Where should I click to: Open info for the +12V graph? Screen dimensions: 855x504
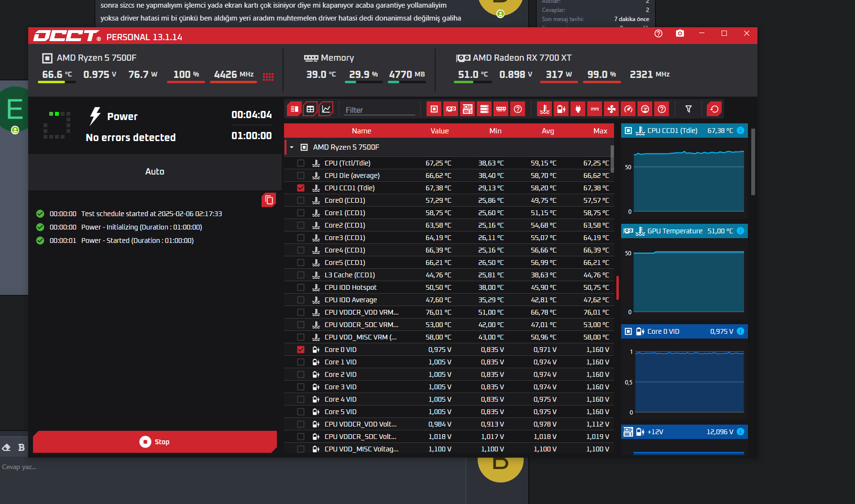point(741,432)
